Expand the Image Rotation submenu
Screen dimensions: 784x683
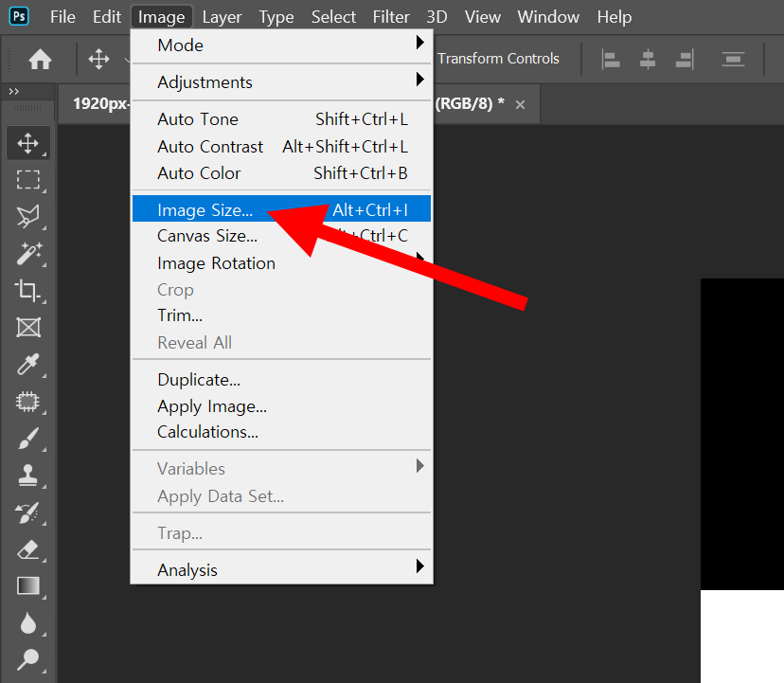tap(281, 263)
